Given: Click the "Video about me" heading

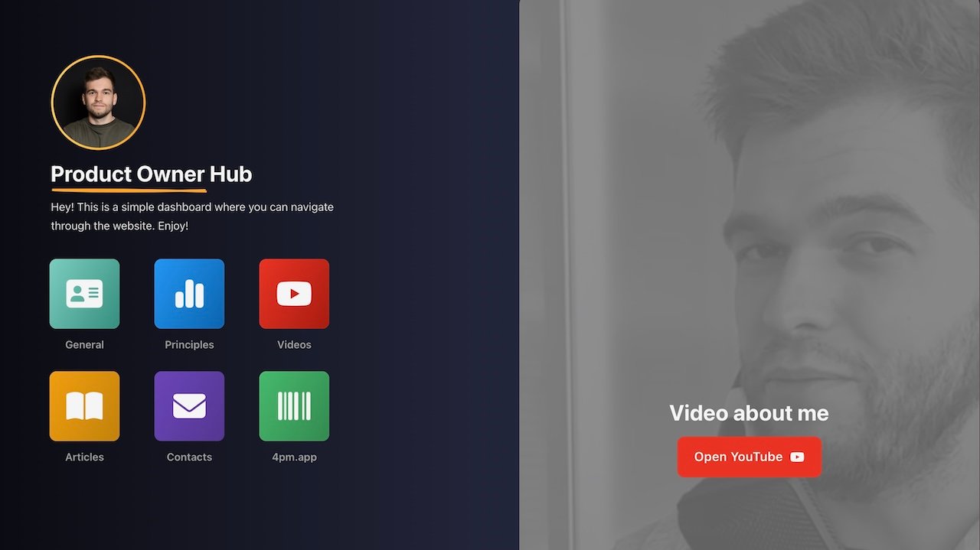Looking at the screenshot, I should pos(749,413).
